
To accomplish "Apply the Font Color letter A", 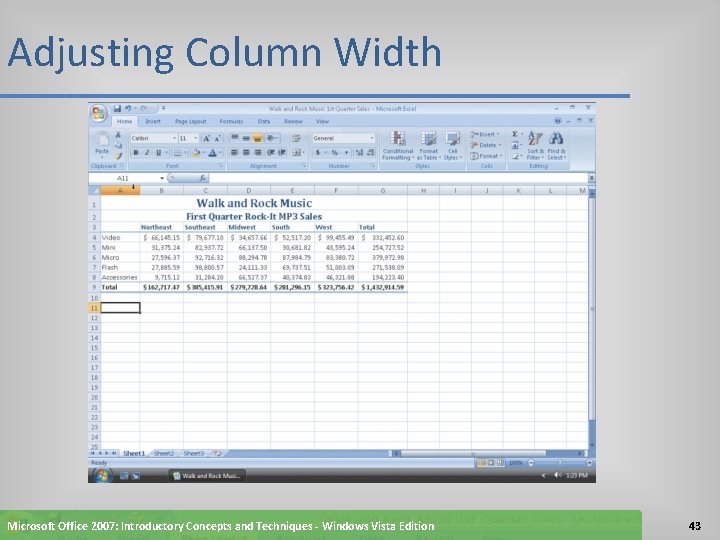I will tap(213, 153).
